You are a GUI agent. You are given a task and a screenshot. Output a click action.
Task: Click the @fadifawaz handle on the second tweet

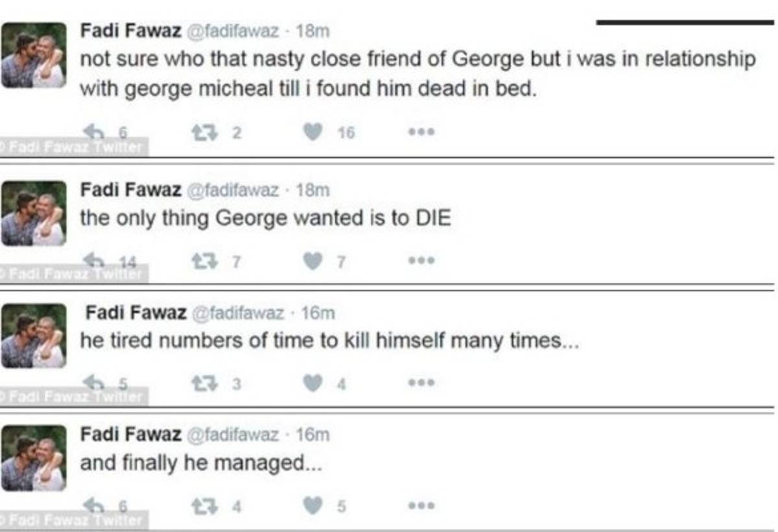[233, 191]
